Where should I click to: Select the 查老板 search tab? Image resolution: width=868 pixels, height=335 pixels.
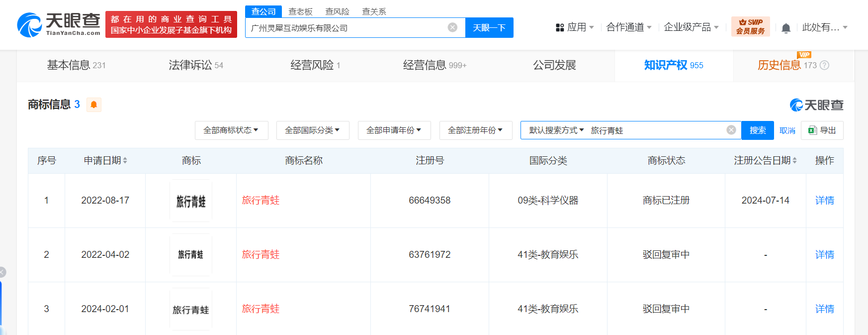[300, 11]
